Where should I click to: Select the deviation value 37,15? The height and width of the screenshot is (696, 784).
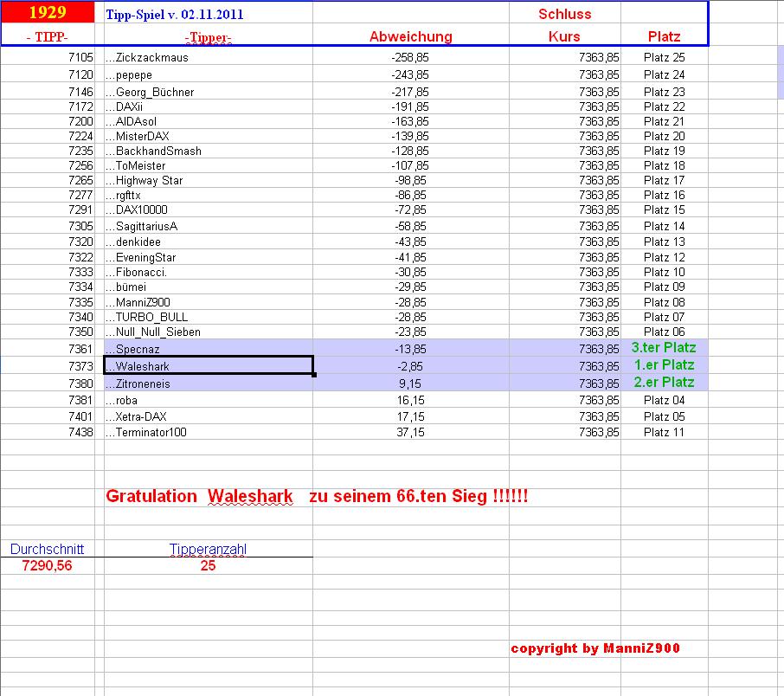coord(410,432)
